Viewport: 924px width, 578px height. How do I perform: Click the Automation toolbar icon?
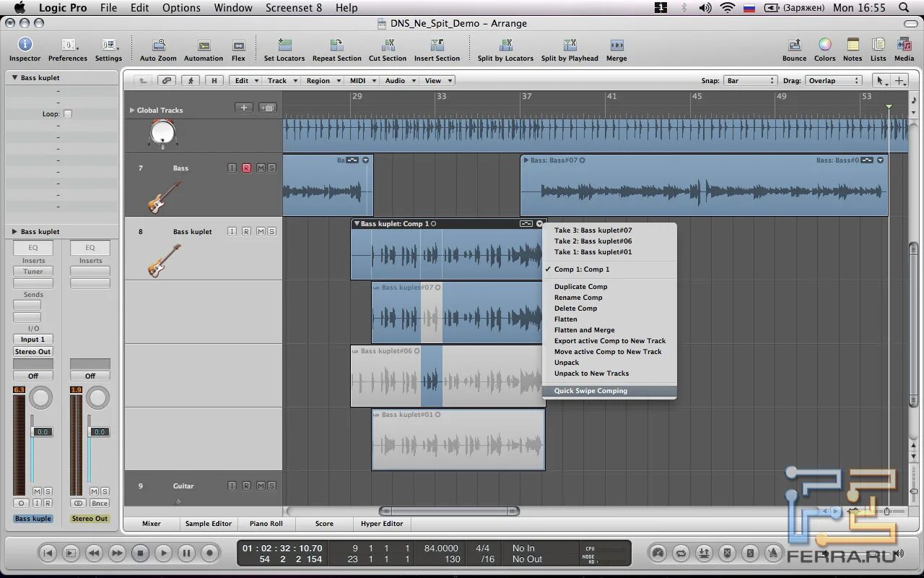pos(204,46)
